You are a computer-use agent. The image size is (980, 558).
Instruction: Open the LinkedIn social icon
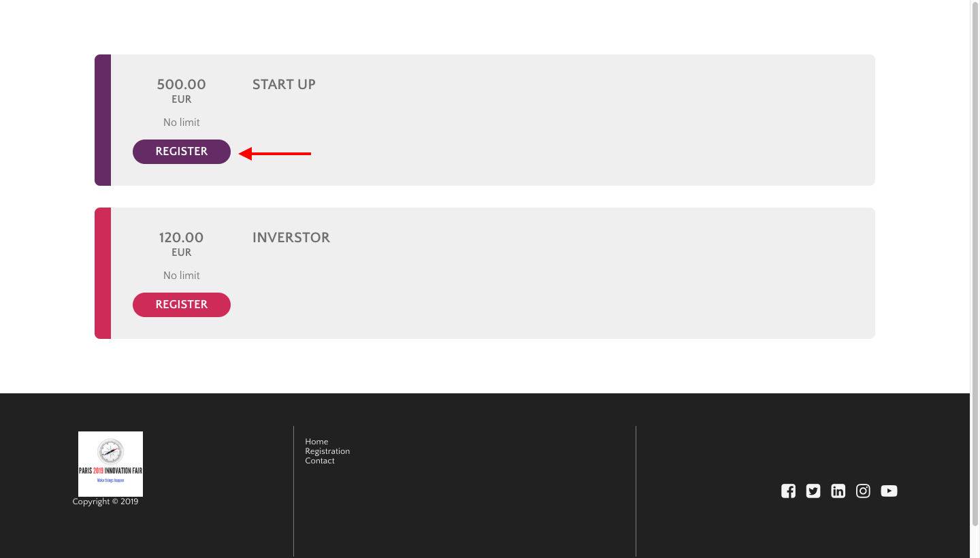click(x=838, y=491)
